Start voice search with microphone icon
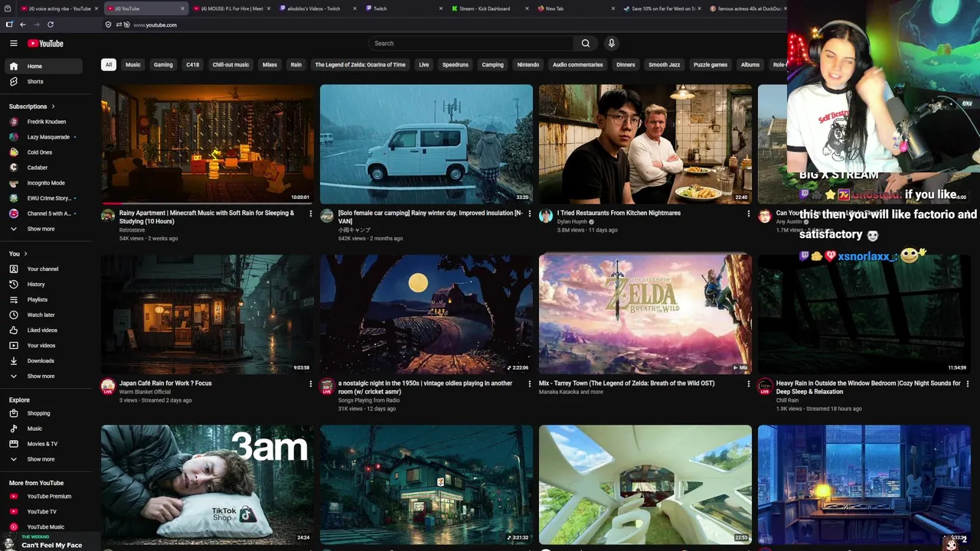 pyautogui.click(x=611, y=44)
